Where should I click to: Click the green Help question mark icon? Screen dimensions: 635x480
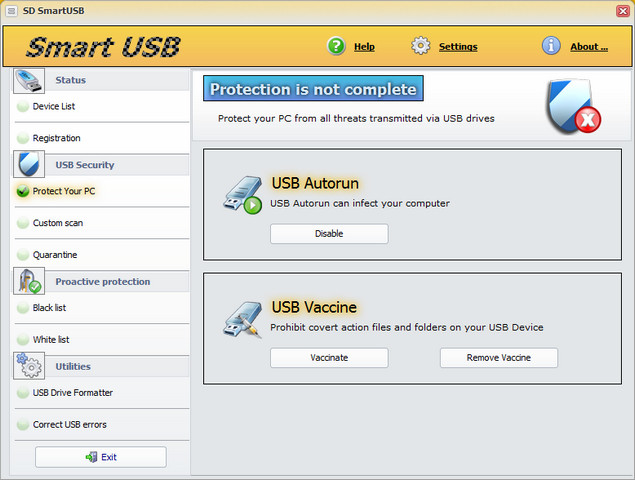coord(336,46)
